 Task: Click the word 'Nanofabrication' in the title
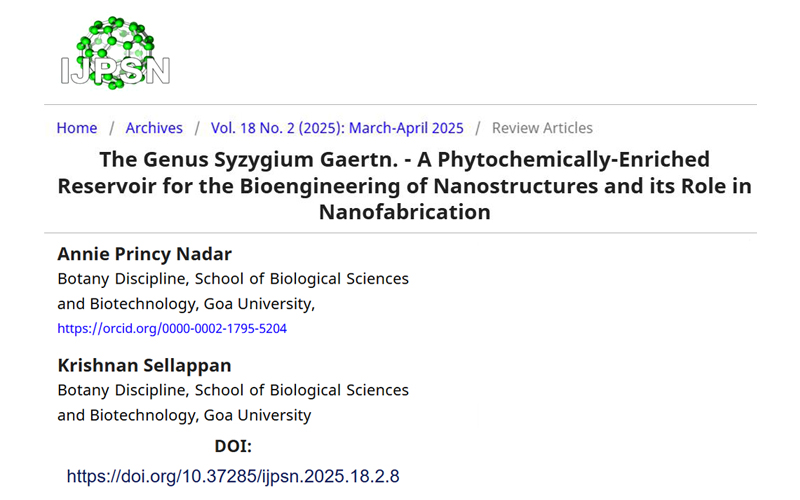coord(404,211)
